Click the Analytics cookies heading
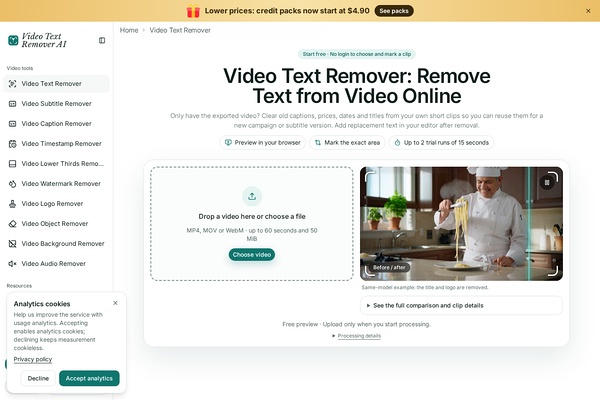 tap(42, 304)
